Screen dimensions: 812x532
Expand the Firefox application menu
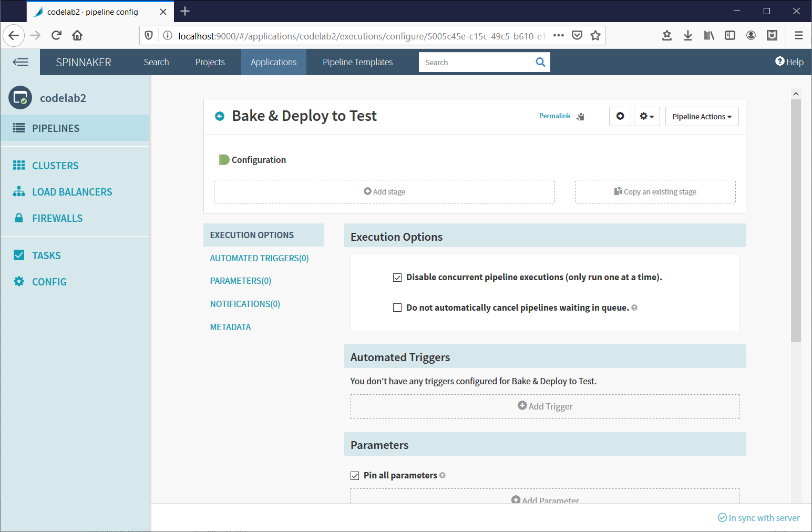click(x=798, y=35)
